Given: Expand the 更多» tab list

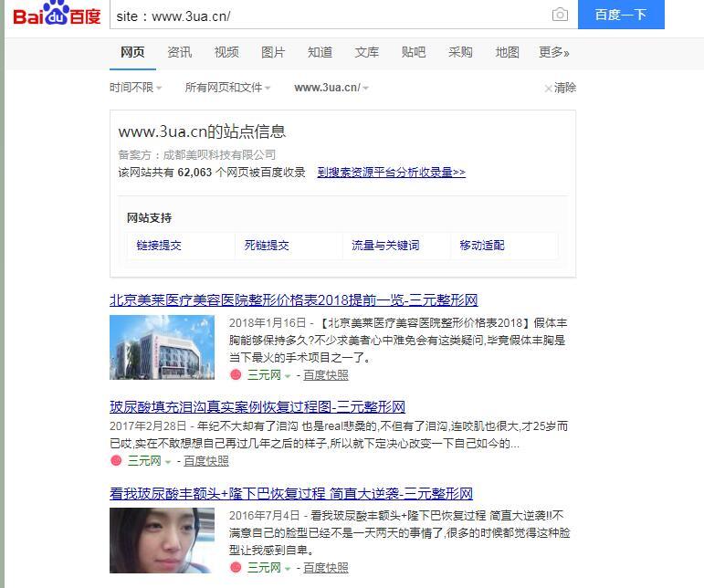Looking at the screenshot, I should click(x=554, y=53).
